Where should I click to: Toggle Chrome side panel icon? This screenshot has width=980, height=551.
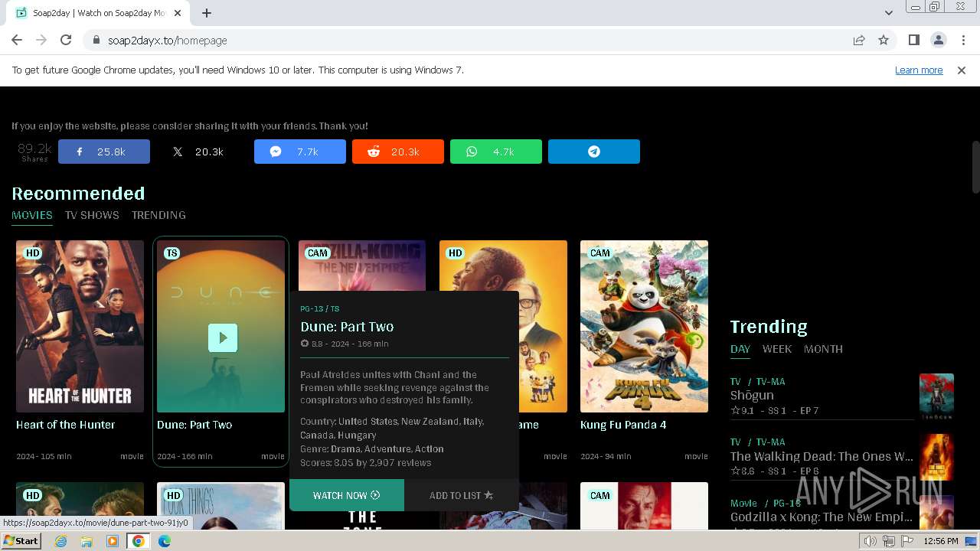pyautogui.click(x=913, y=40)
